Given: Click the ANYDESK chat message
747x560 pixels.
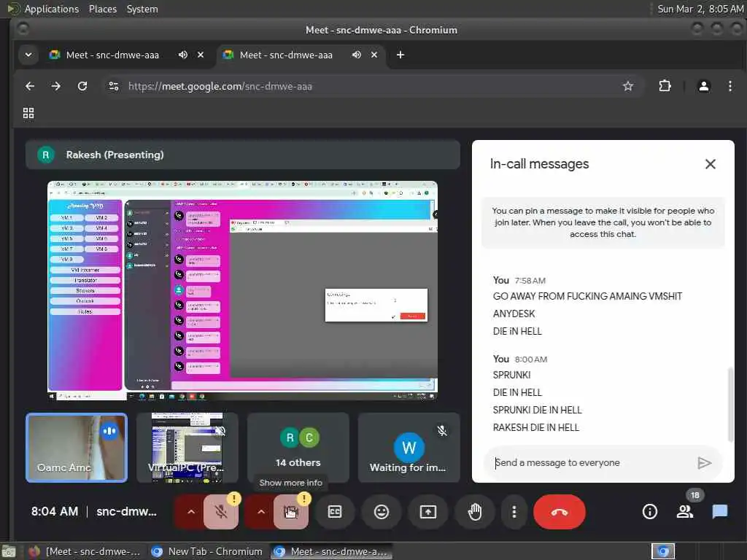Looking at the screenshot, I should (514, 314).
